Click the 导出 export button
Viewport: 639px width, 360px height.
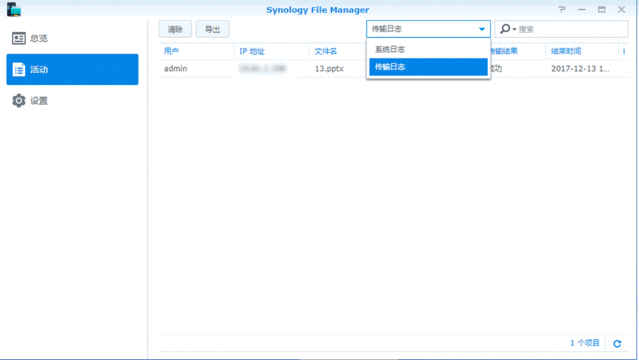coord(212,29)
